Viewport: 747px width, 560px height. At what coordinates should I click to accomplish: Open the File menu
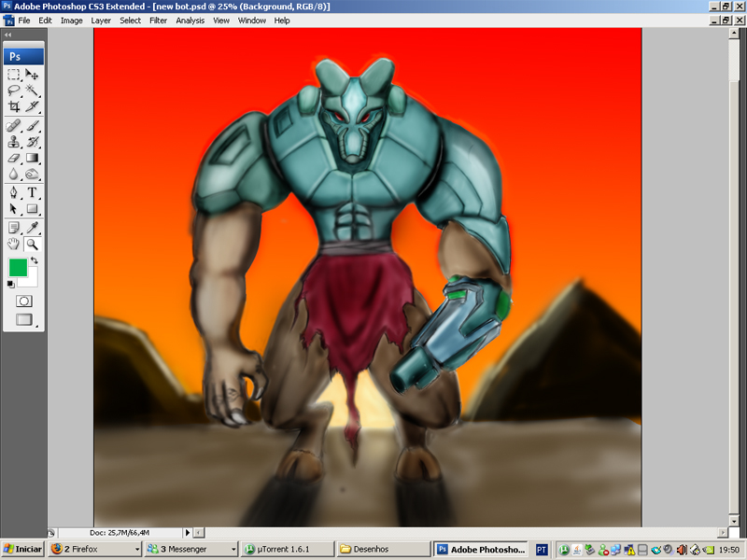click(24, 21)
